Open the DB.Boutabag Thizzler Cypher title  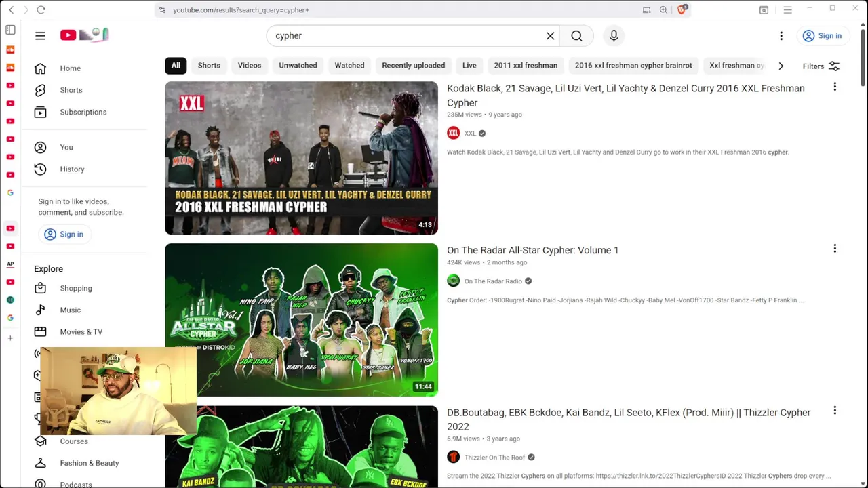point(629,419)
